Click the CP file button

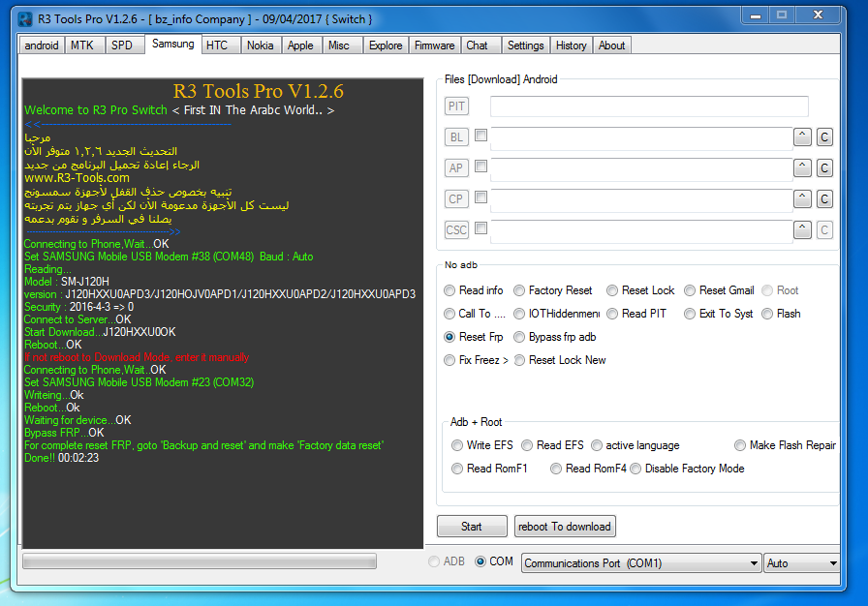[x=456, y=199]
